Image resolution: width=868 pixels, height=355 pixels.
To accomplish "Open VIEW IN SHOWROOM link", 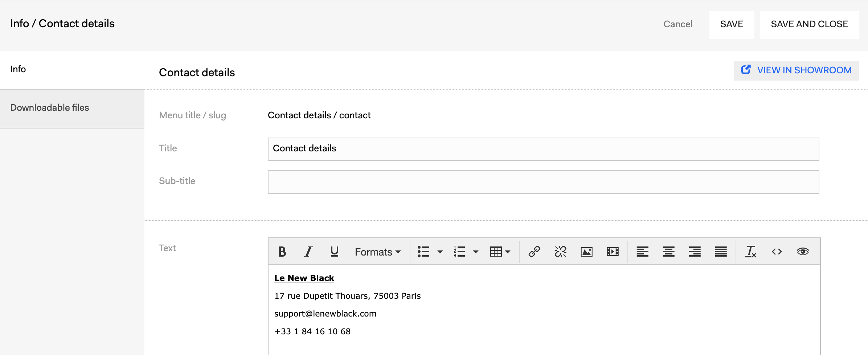I will [x=797, y=70].
